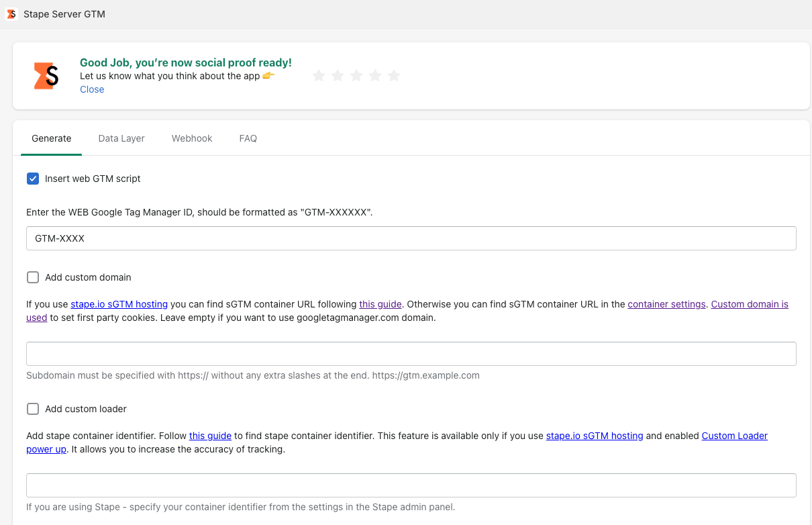This screenshot has width=812, height=525.
Task: Enable Add custom loader checkbox
Action: 33,409
